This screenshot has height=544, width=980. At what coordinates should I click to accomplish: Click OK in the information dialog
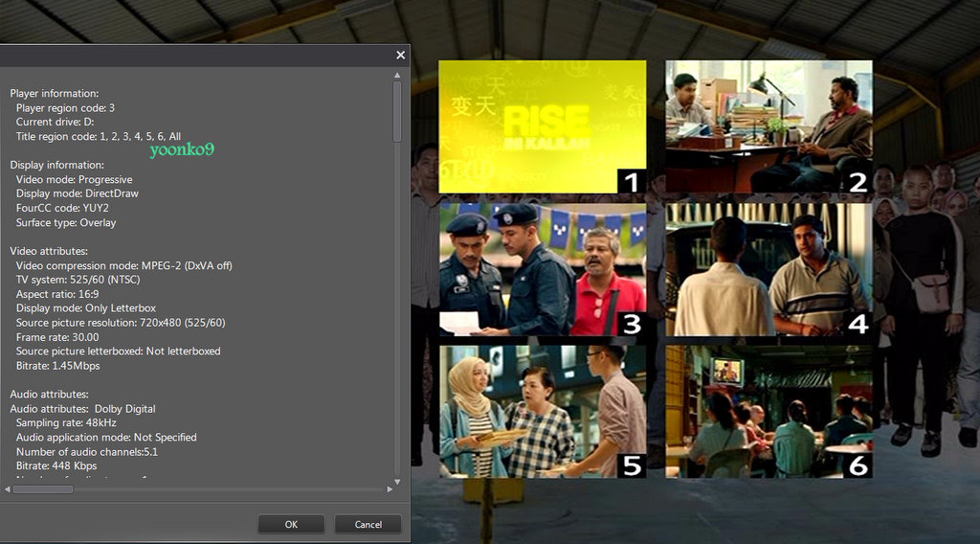click(x=291, y=524)
